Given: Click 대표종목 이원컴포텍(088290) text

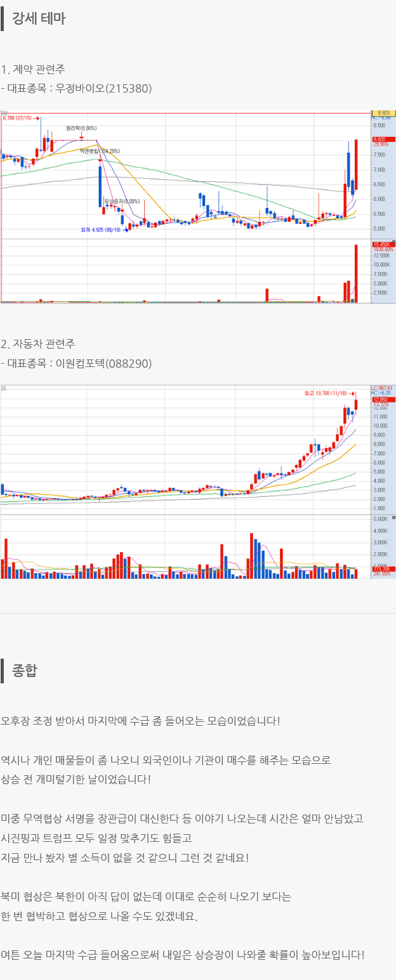Looking at the screenshot, I should tap(76, 364).
